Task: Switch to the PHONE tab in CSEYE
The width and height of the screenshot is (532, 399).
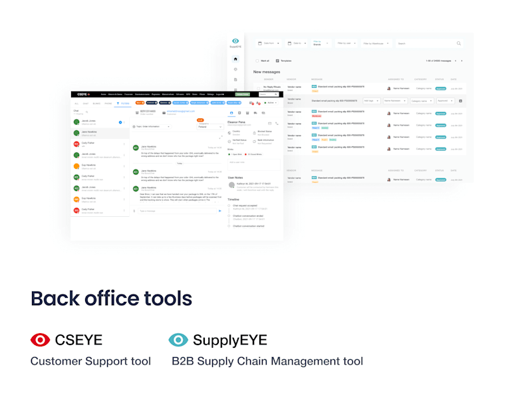Action: tap(108, 104)
